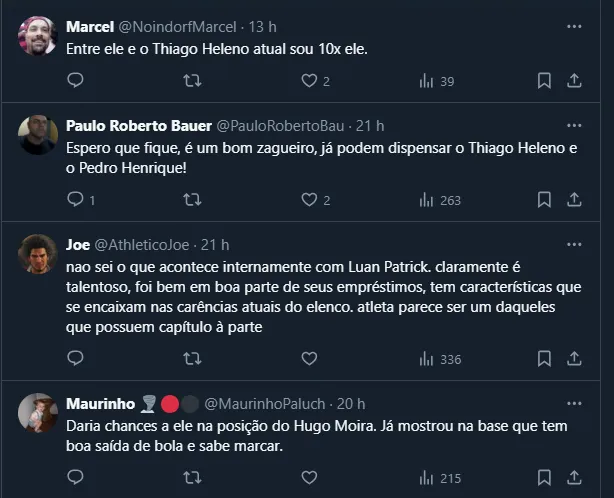Click Maurinho's avatar image

pyautogui.click(x=38, y=413)
